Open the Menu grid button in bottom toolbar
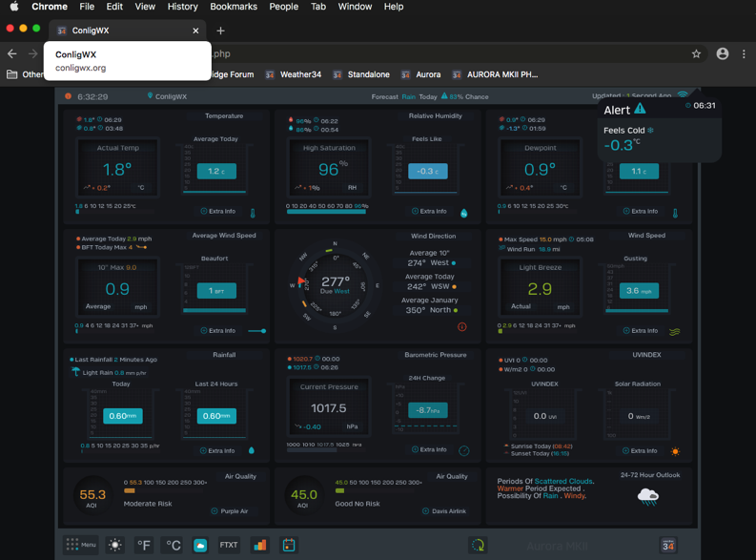756x560 pixels. [80, 545]
